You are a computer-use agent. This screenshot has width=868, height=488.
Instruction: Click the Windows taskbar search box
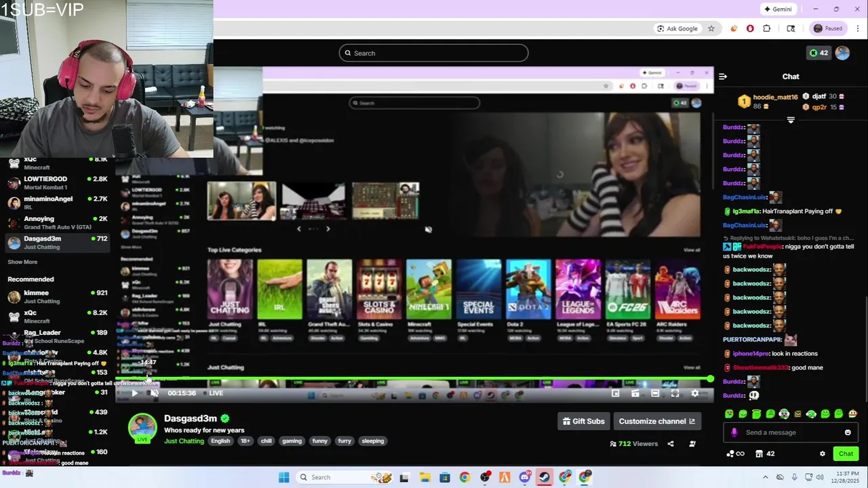click(x=344, y=477)
